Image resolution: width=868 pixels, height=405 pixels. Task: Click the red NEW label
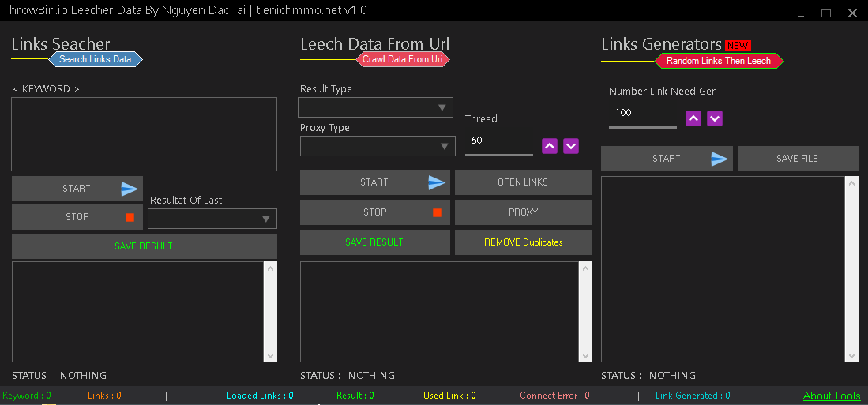(738, 45)
